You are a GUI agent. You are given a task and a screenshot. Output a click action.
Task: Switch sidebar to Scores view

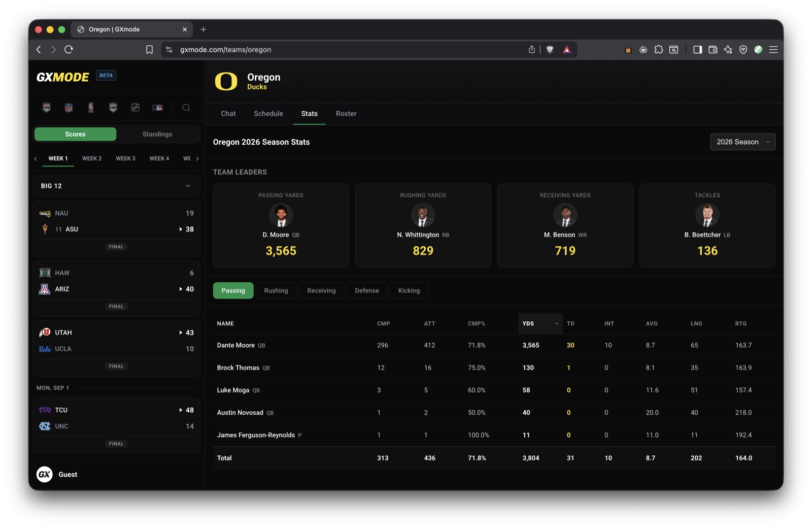[75, 134]
